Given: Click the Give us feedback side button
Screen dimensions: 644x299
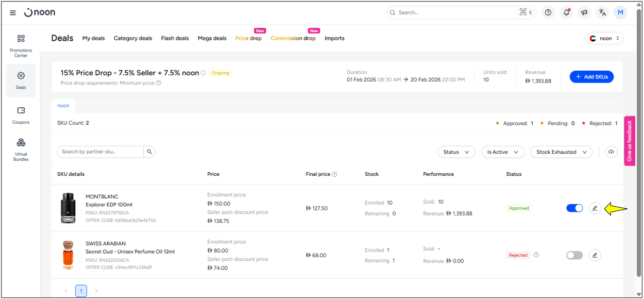Looking at the screenshot, I should 629,141.
